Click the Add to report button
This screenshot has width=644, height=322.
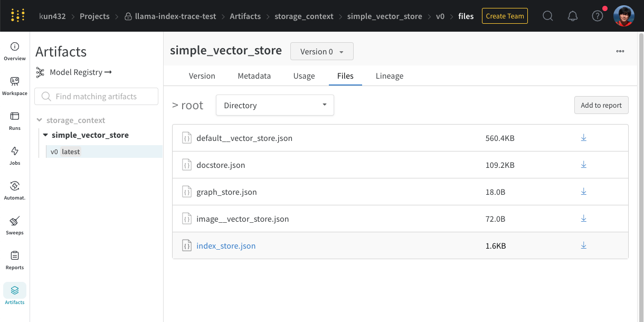601,105
